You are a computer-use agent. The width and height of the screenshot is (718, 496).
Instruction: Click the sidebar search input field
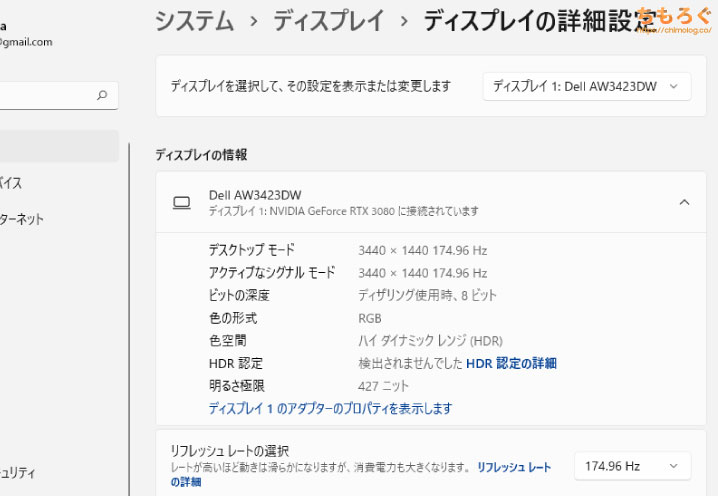57,95
